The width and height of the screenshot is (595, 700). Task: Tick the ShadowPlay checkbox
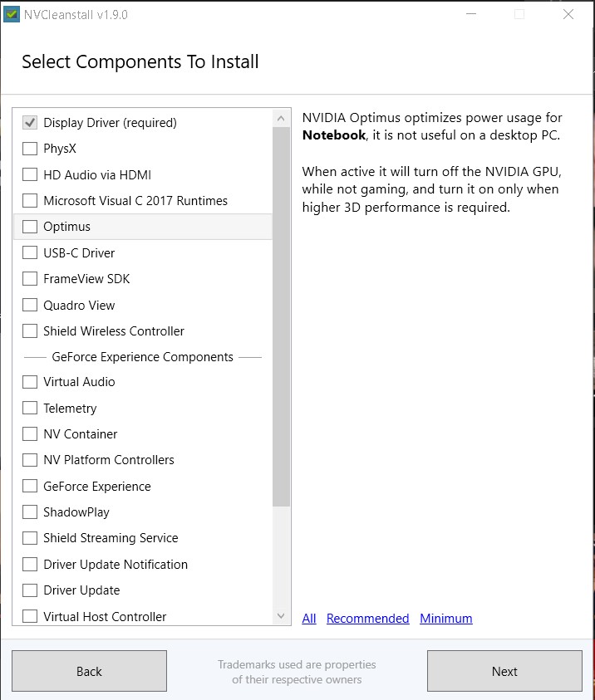30,512
